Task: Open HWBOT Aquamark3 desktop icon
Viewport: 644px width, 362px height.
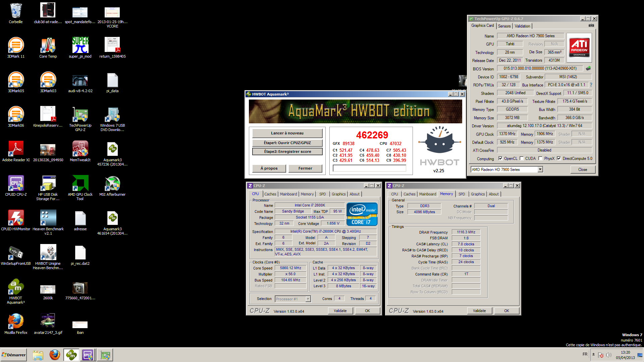Action: [16, 291]
